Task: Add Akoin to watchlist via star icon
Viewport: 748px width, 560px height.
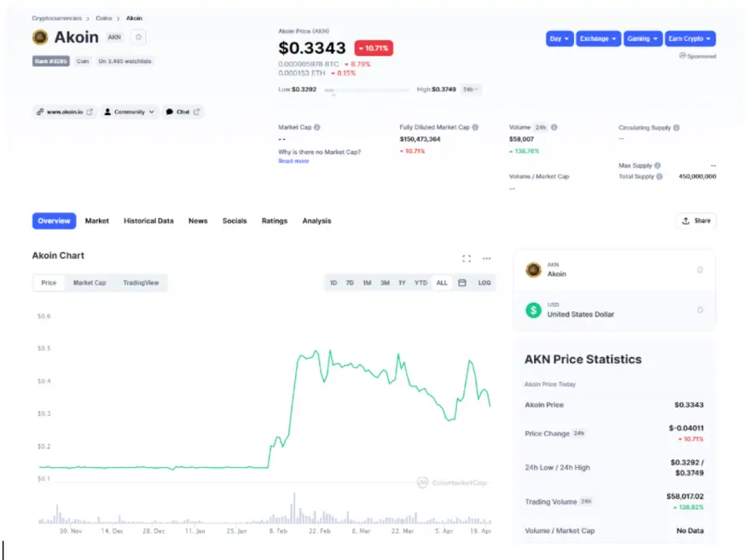Action: click(x=138, y=38)
